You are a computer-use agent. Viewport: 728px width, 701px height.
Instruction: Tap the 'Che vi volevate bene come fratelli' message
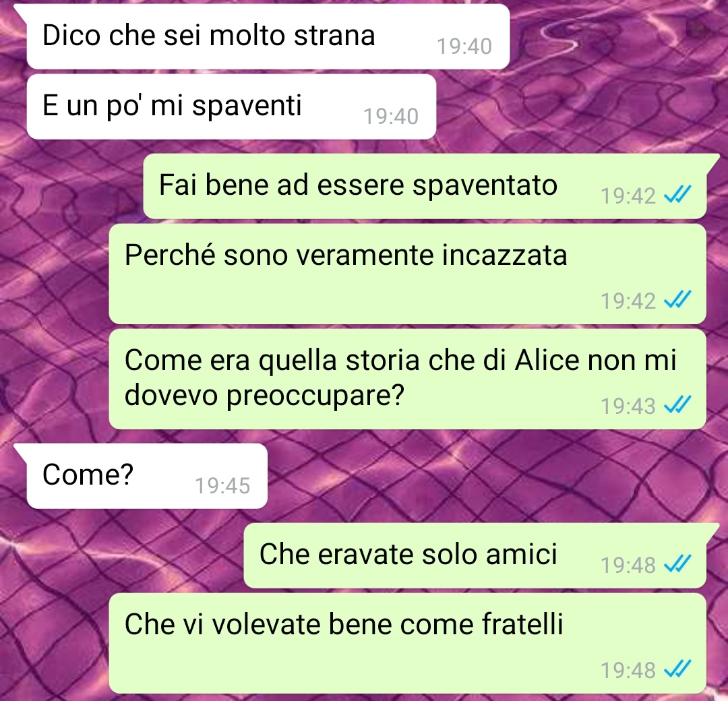coord(408,643)
